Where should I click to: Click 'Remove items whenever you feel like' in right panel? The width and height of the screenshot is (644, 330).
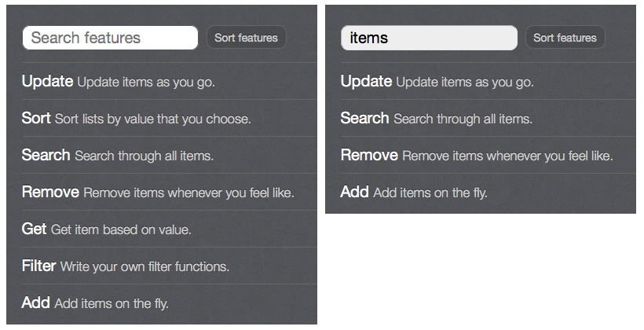click(x=507, y=156)
